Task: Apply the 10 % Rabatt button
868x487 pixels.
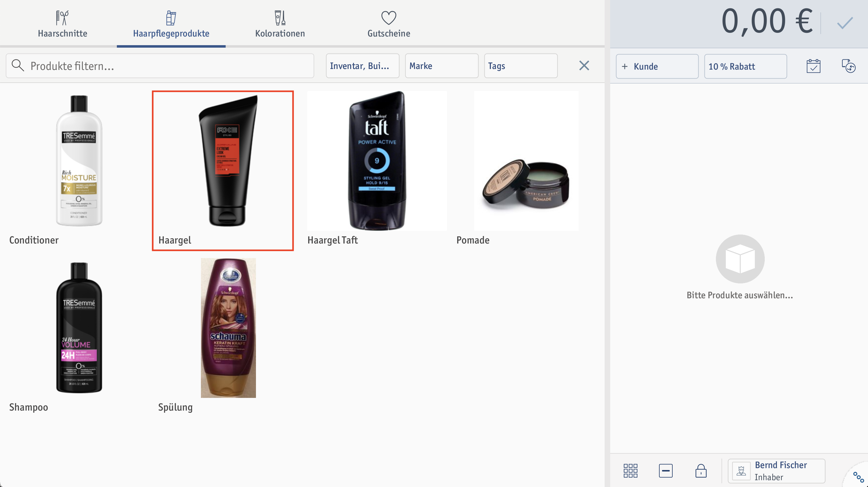Action: [745, 67]
